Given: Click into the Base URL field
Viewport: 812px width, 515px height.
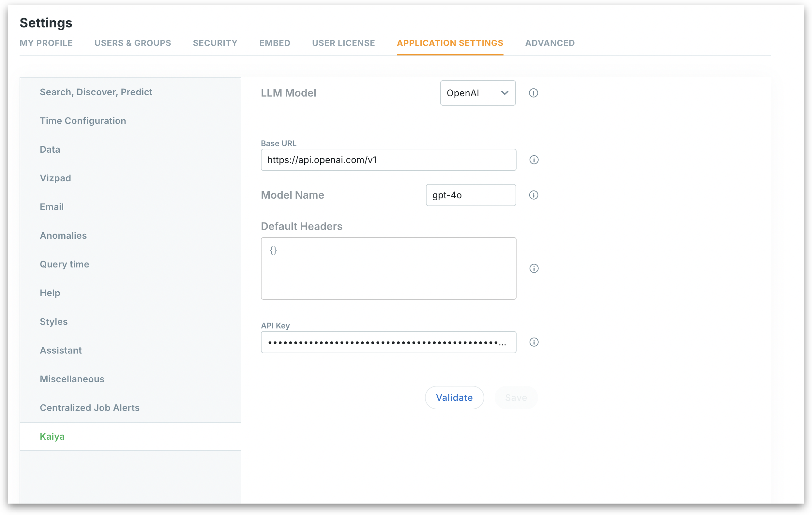Looking at the screenshot, I should (388, 160).
